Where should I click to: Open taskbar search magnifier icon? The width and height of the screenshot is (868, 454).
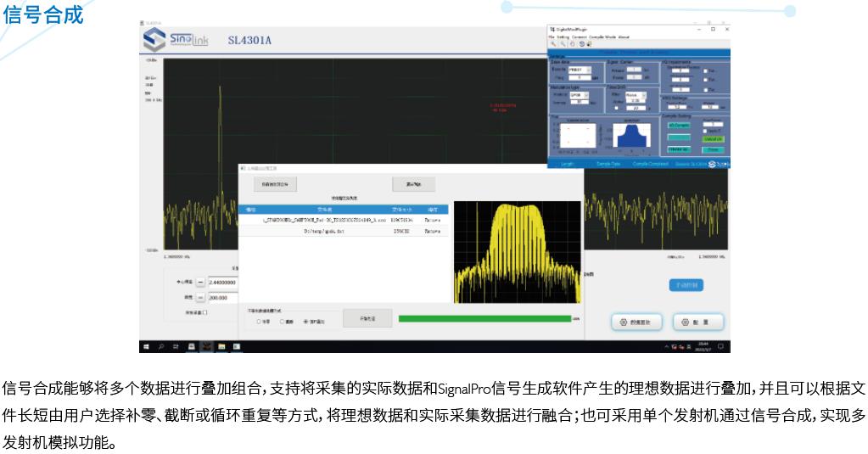tap(161, 347)
